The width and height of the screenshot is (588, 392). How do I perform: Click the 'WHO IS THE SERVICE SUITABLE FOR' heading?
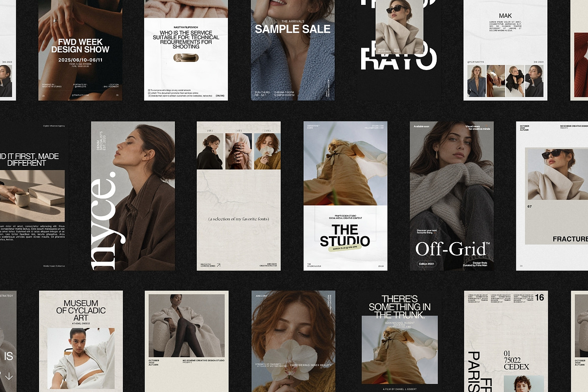point(186,39)
